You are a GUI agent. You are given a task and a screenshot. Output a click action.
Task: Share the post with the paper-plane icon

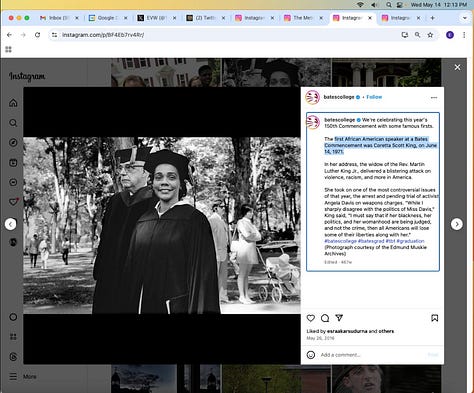pos(339,318)
